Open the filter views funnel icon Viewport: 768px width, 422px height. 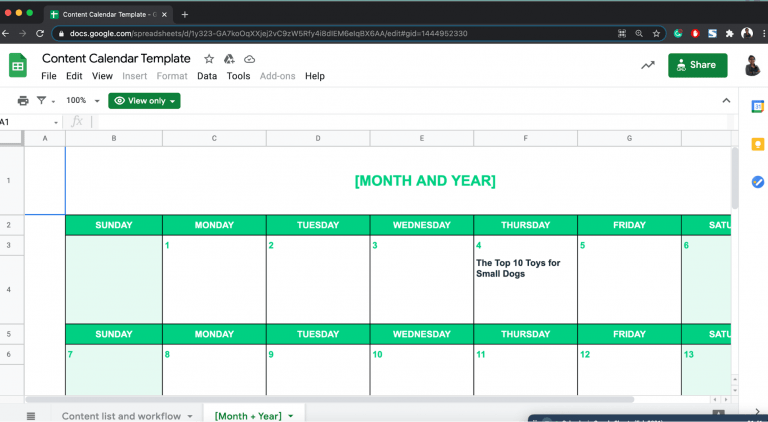pos(42,101)
